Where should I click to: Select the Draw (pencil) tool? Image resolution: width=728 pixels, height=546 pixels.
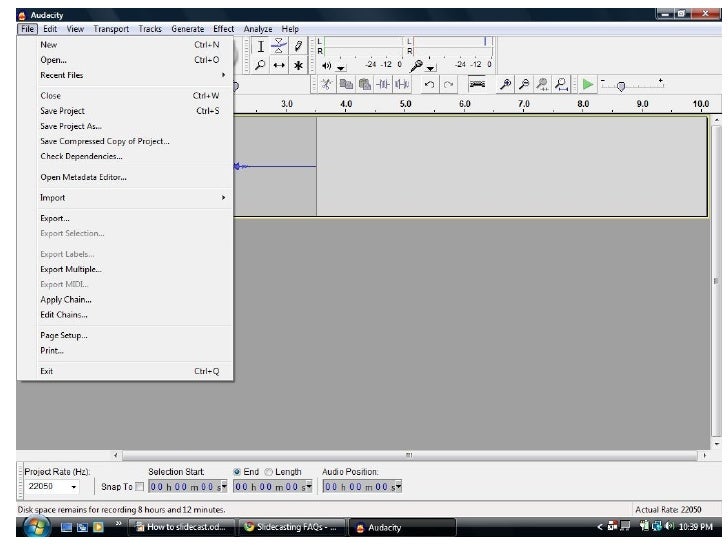click(x=298, y=46)
